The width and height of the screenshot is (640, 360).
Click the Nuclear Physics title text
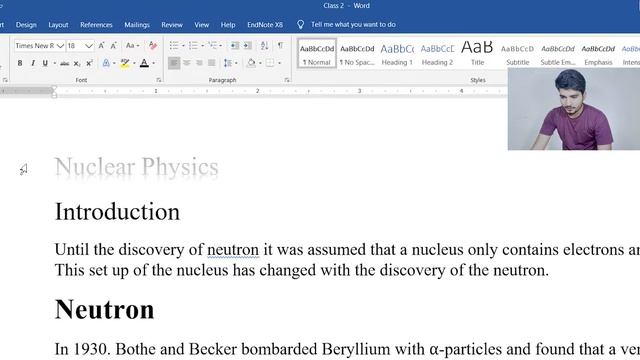137,167
